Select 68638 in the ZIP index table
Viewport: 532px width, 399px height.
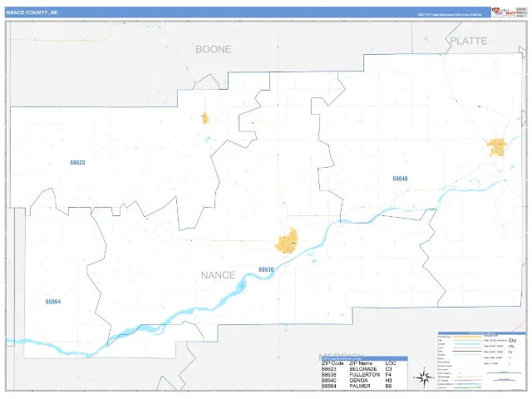[x=329, y=375]
